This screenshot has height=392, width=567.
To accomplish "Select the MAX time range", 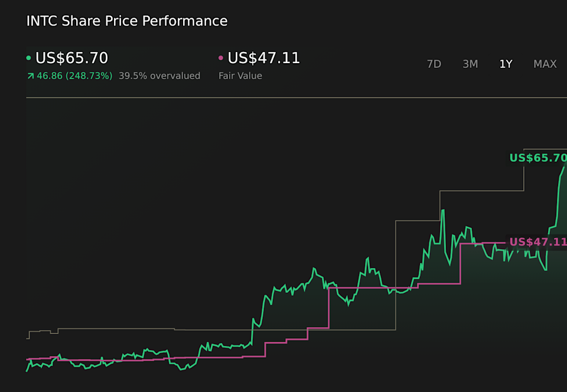I will (x=545, y=64).
